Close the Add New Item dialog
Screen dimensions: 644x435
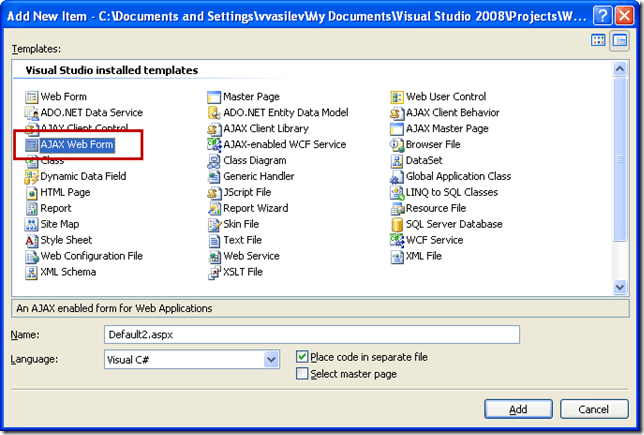pos(624,16)
